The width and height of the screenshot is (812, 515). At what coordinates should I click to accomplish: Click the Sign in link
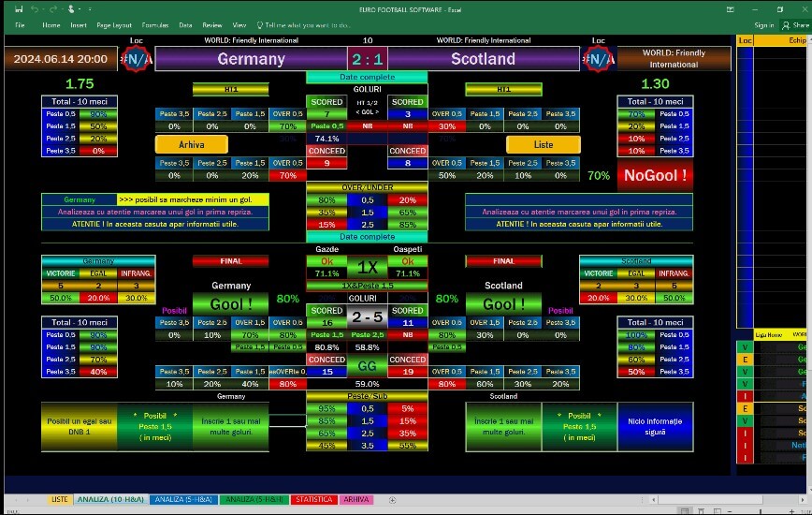(764, 25)
